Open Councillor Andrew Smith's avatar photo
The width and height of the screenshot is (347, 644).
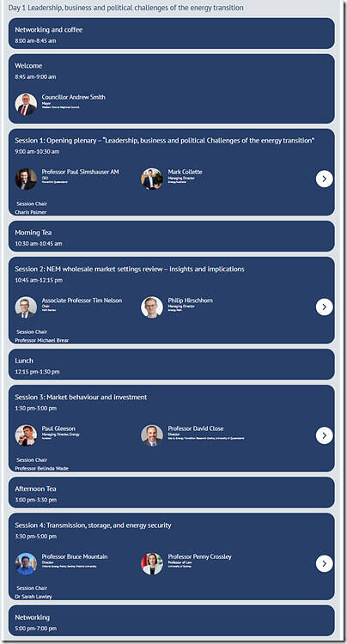[26, 104]
